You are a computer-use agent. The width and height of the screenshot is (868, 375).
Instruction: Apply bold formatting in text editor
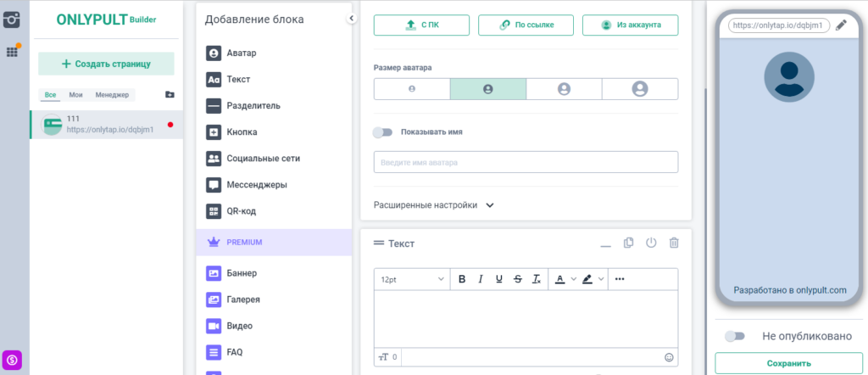(x=462, y=279)
